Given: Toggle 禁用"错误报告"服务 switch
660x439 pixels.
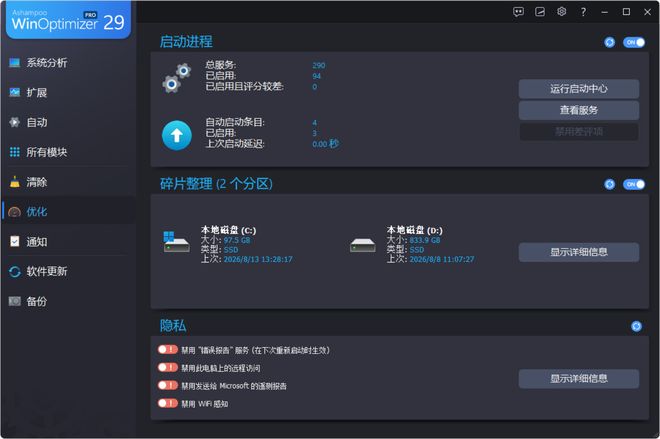Looking at the screenshot, I should coord(168,349).
